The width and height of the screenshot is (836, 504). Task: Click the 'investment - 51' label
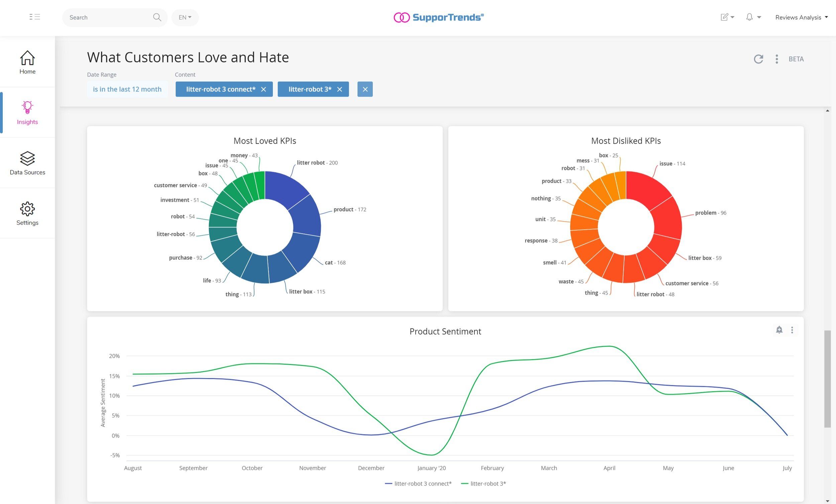pos(180,200)
